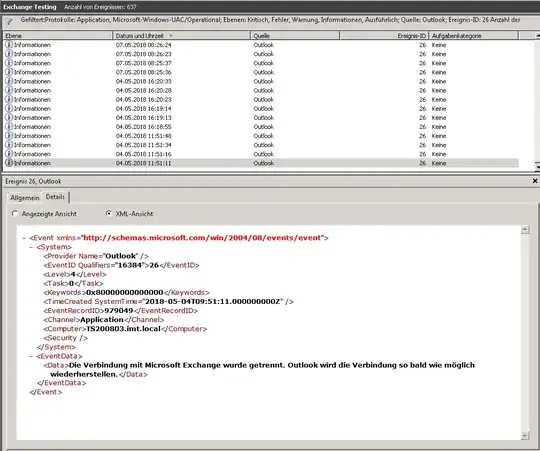
Task: Click info icon of 04.05.2018 11:51:16 row
Action: pyautogui.click(x=9, y=154)
